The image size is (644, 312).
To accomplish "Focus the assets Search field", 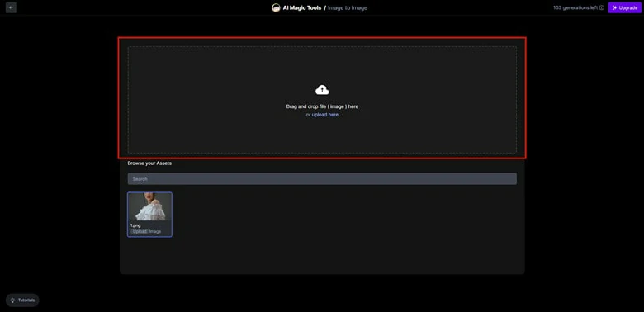I will (322, 179).
